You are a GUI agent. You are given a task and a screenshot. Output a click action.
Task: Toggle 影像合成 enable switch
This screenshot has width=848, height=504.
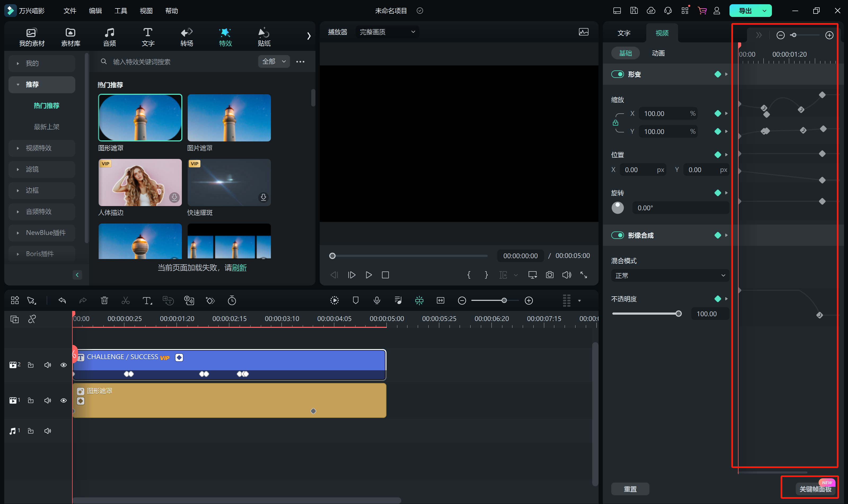click(617, 235)
